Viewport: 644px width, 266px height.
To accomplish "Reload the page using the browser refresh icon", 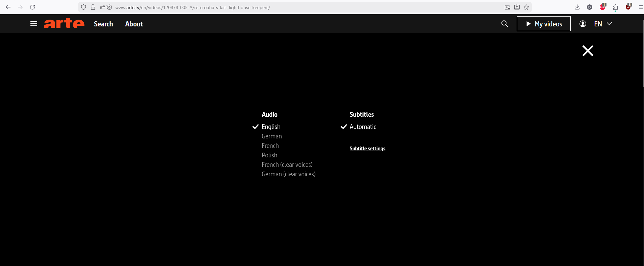I will click(32, 7).
